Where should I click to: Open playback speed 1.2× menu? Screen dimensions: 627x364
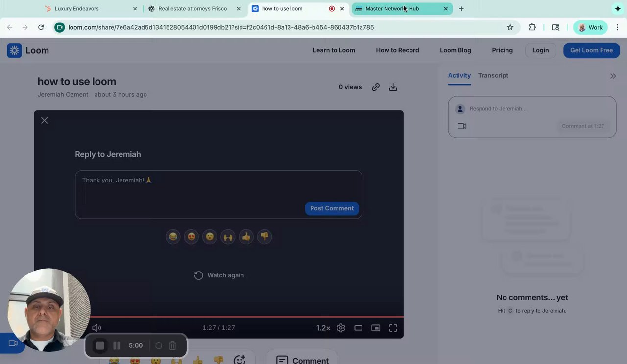(323, 328)
